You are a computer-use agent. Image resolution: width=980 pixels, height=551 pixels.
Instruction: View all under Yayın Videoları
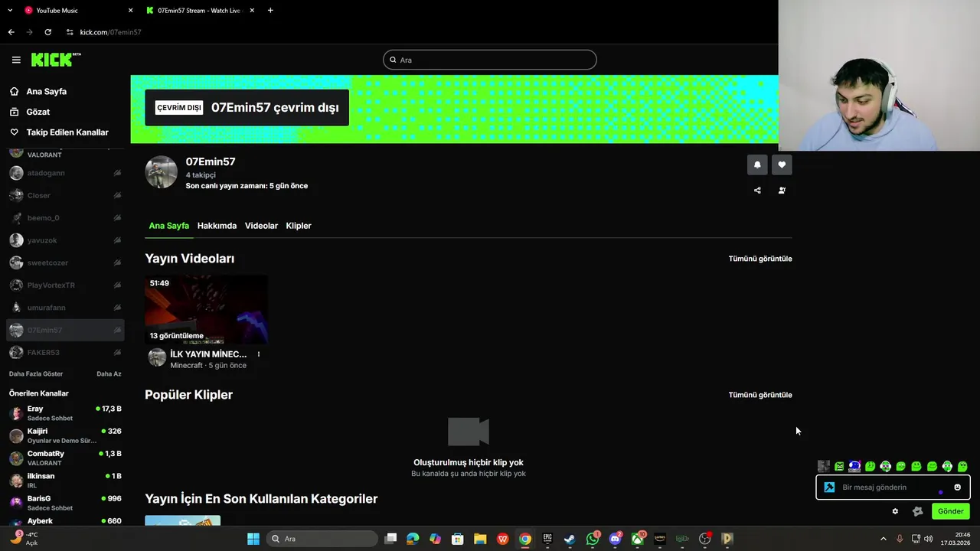(760, 259)
